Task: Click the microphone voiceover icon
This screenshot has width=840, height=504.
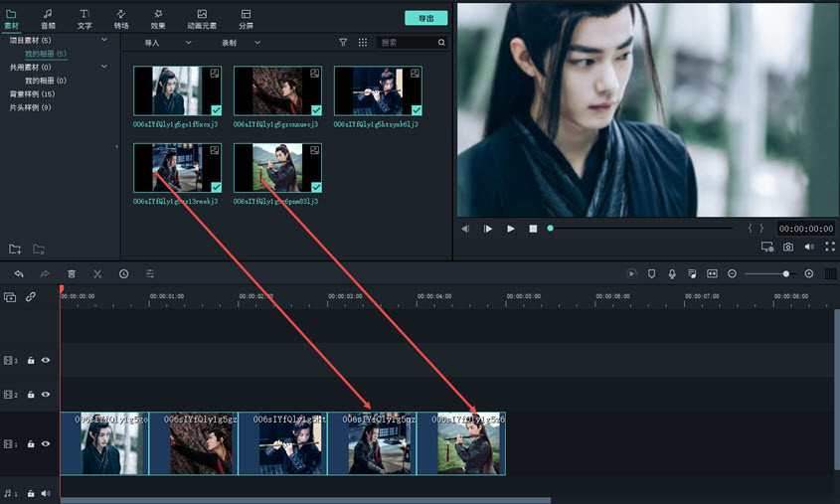Action: 672,273
